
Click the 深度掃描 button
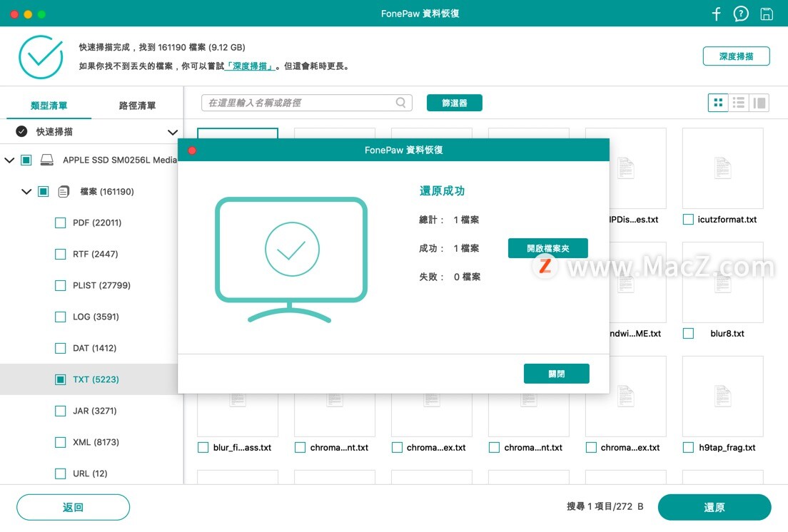[x=736, y=56]
